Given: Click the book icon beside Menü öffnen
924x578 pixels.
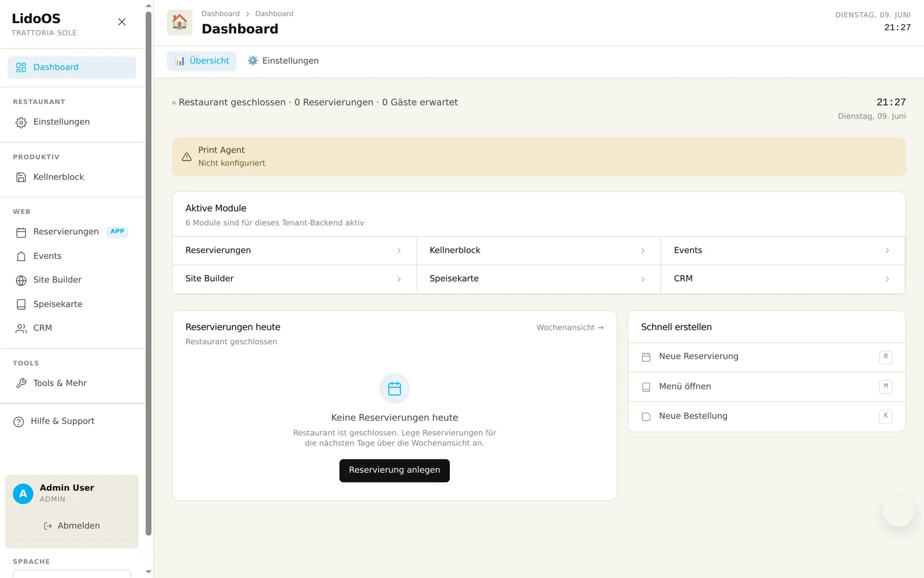Looking at the screenshot, I should click(646, 387).
